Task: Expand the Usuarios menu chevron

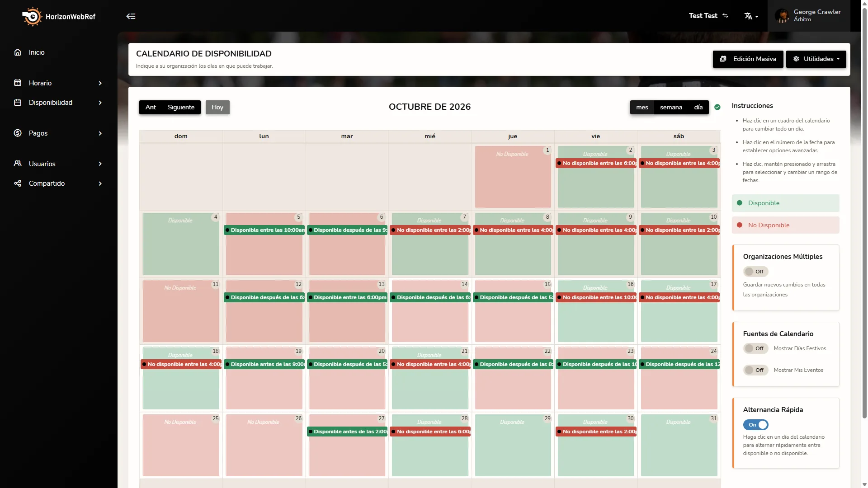Action: pos(100,164)
